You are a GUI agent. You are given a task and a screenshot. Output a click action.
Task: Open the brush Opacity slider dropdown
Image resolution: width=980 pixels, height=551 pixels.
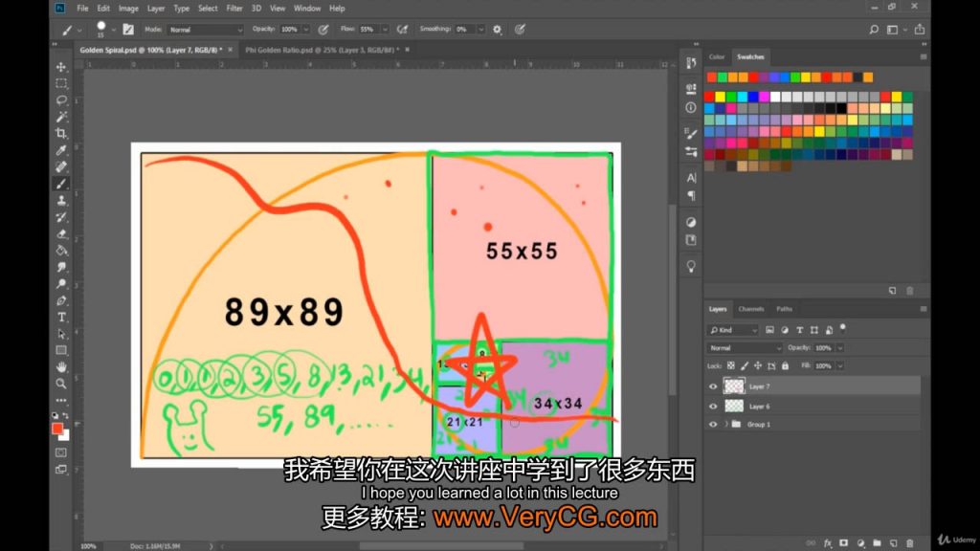[305, 30]
